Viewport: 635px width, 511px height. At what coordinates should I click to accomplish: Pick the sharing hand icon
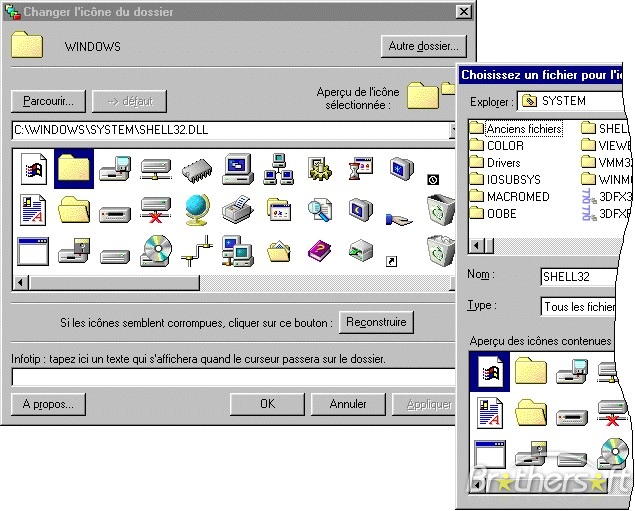(x=399, y=219)
